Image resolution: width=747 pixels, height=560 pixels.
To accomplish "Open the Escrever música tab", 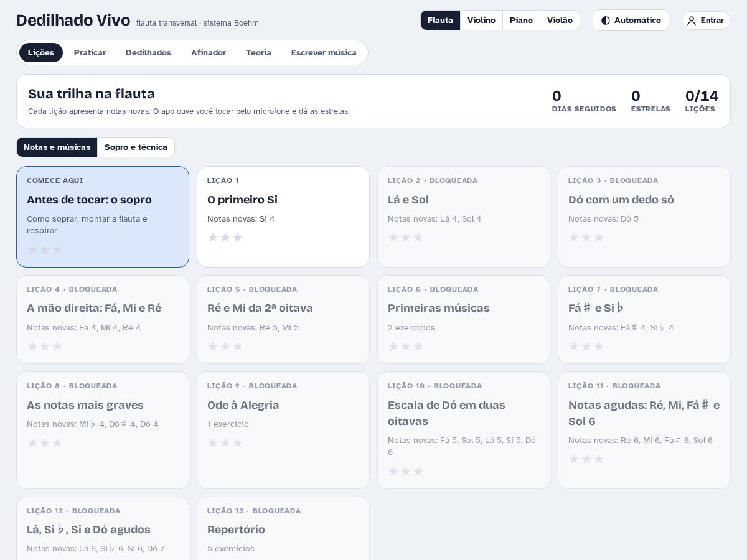I will pyautogui.click(x=324, y=53).
